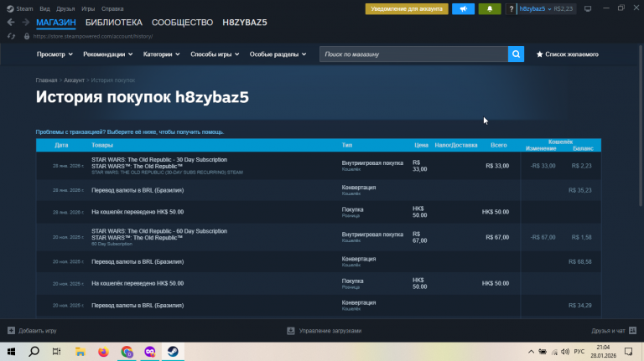Reload the page with refresh icon

tap(10, 36)
